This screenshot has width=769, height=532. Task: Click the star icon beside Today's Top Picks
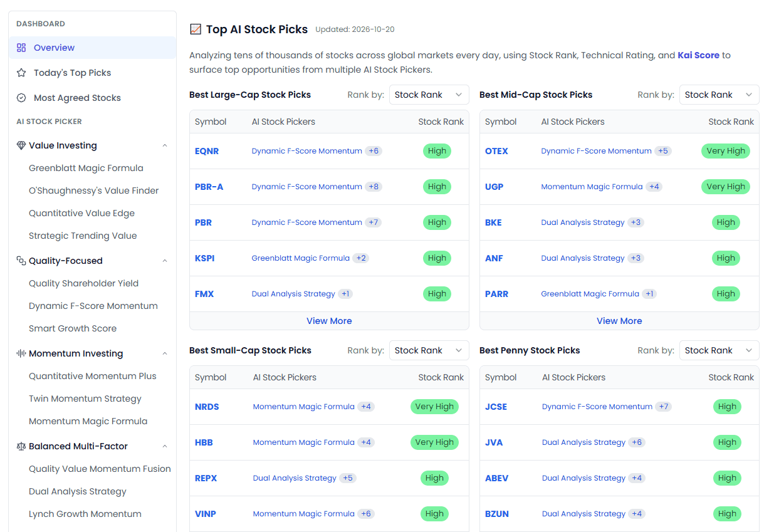click(21, 73)
